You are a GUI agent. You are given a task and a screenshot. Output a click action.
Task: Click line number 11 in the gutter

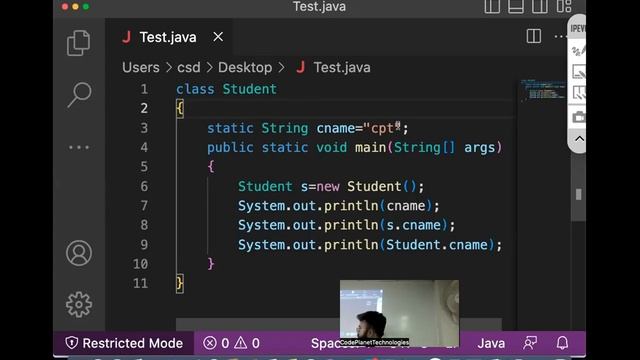point(140,283)
